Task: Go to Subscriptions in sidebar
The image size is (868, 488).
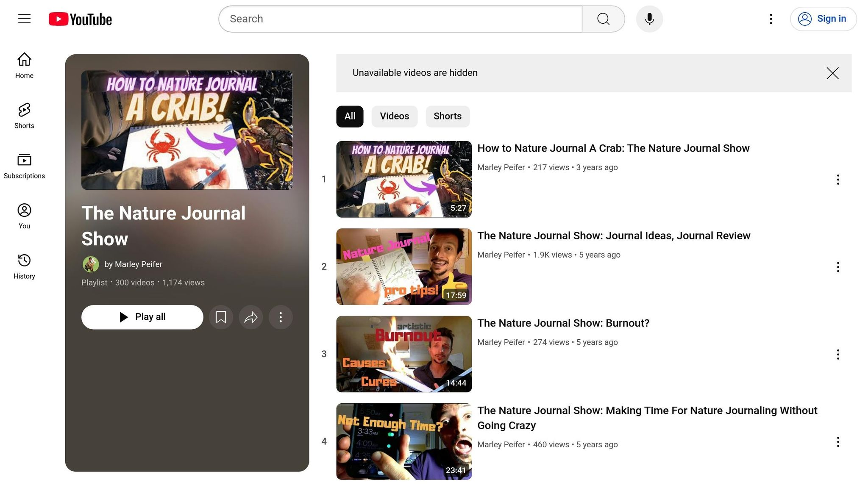Action: point(24,166)
